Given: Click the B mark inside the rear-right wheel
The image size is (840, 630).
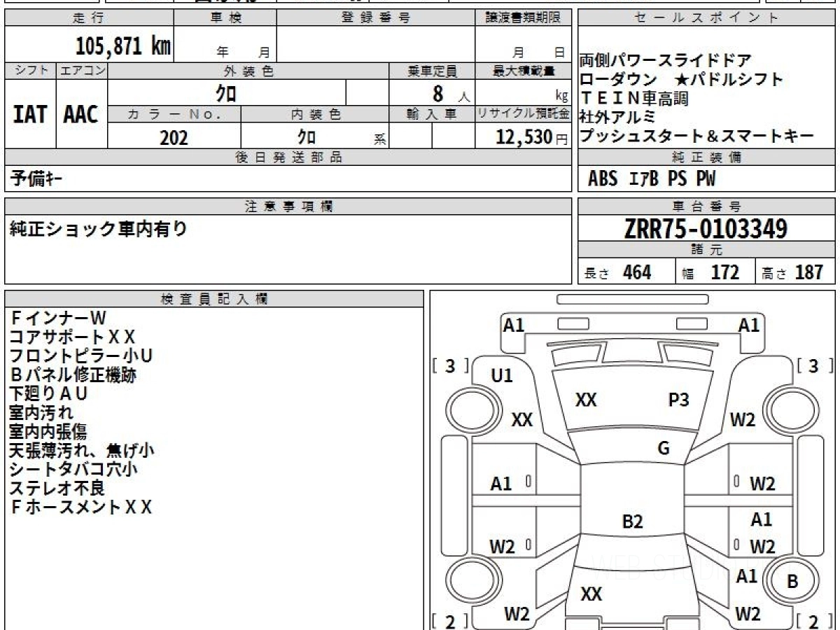Looking at the screenshot, I should tap(792, 581).
